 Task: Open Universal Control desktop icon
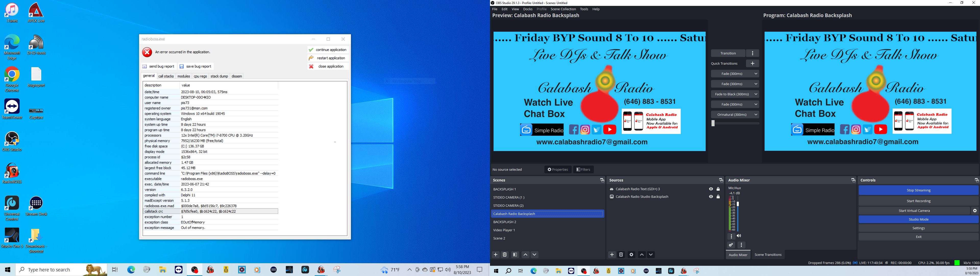[12, 209]
